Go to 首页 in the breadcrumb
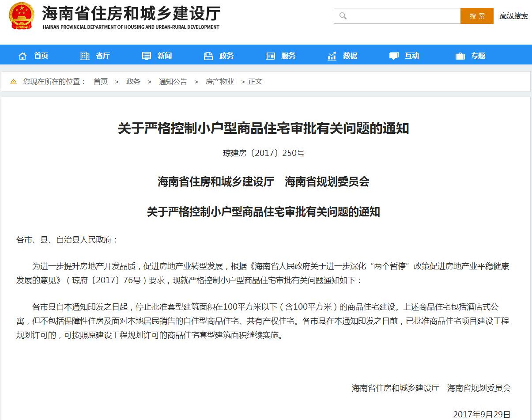The height and width of the screenshot is (420, 532). click(101, 82)
